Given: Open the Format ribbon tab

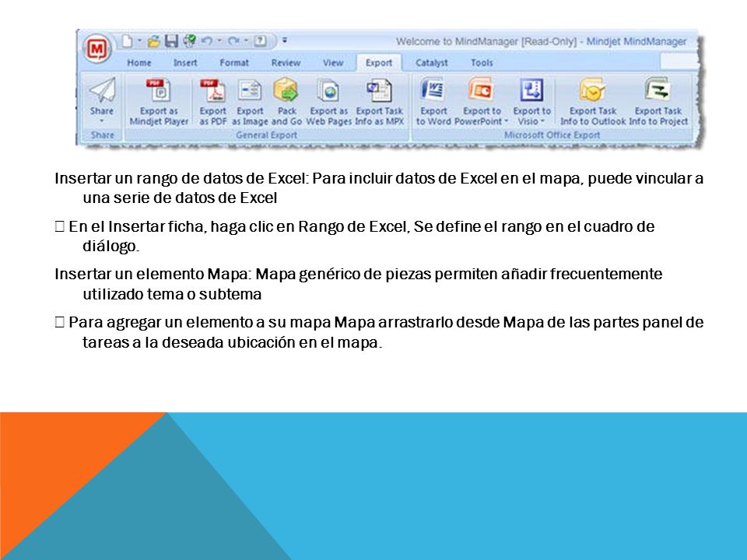Looking at the screenshot, I should [x=234, y=63].
